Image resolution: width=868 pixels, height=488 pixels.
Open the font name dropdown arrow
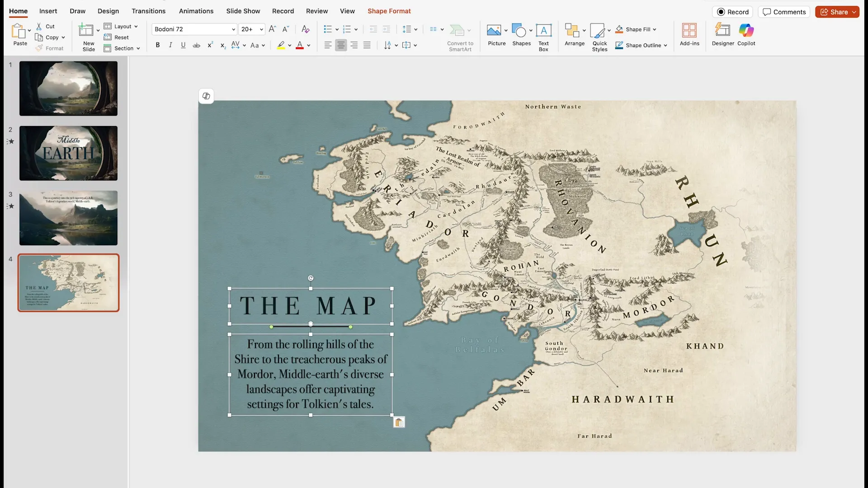tap(233, 29)
